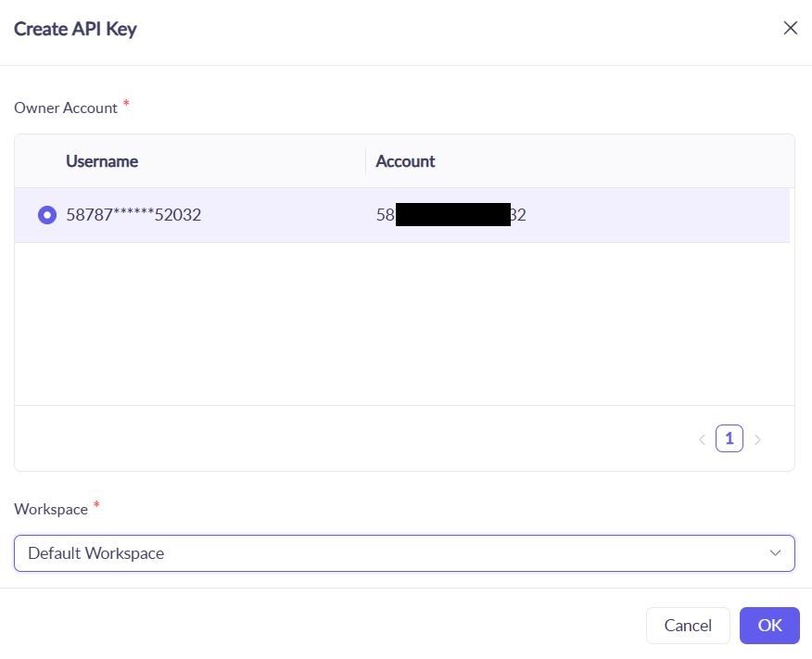Viewport: 812px width, 659px height.
Task: Click the Owner Account label
Action: point(66,108)
